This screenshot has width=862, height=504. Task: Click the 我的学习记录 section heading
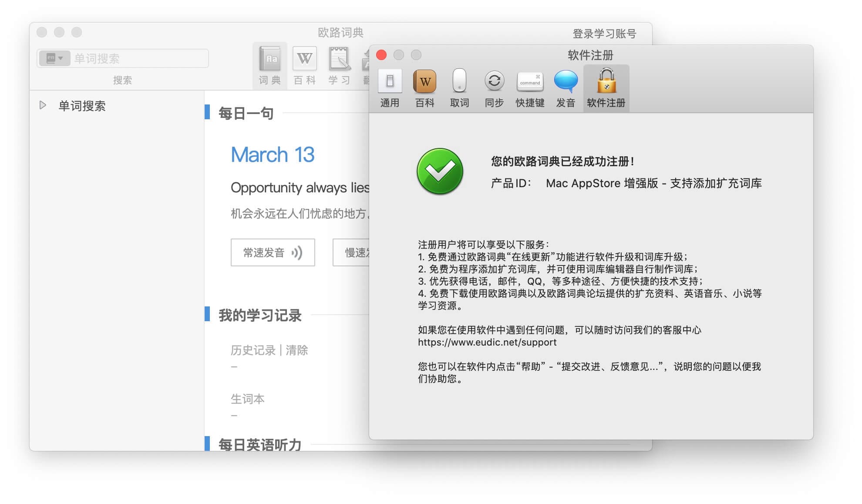(260, 315)
